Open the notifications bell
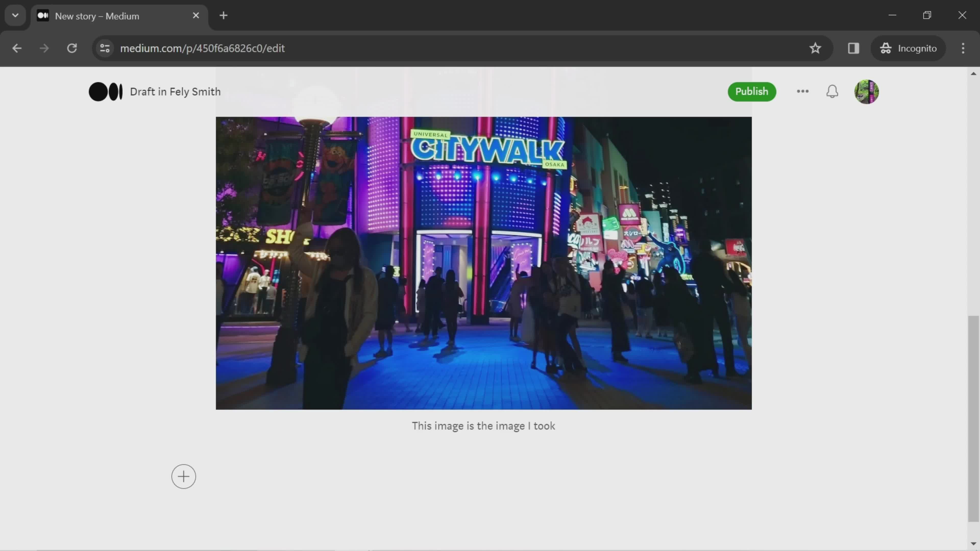 [x=832, y=91]
